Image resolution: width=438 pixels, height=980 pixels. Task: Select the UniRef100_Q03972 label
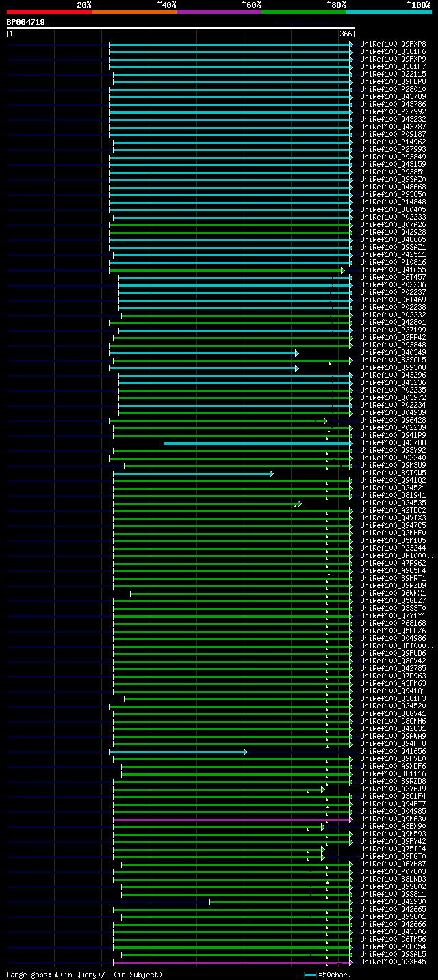pos(393,398)
